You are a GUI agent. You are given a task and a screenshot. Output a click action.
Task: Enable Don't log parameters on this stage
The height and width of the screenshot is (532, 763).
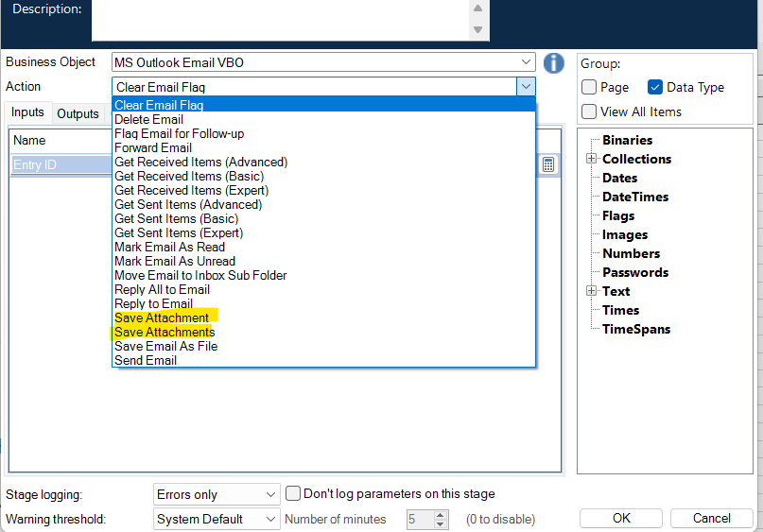coord(293,493)
